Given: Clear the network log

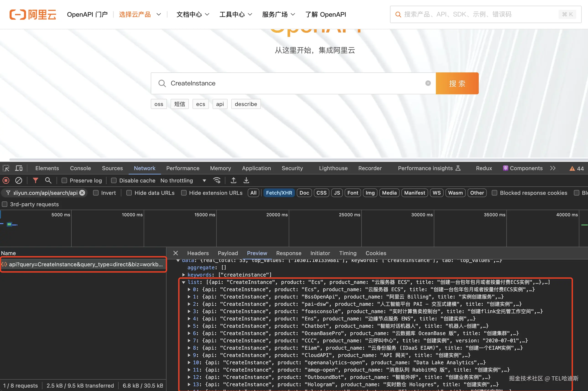Looking at the screenshot, I should [19, 180].
